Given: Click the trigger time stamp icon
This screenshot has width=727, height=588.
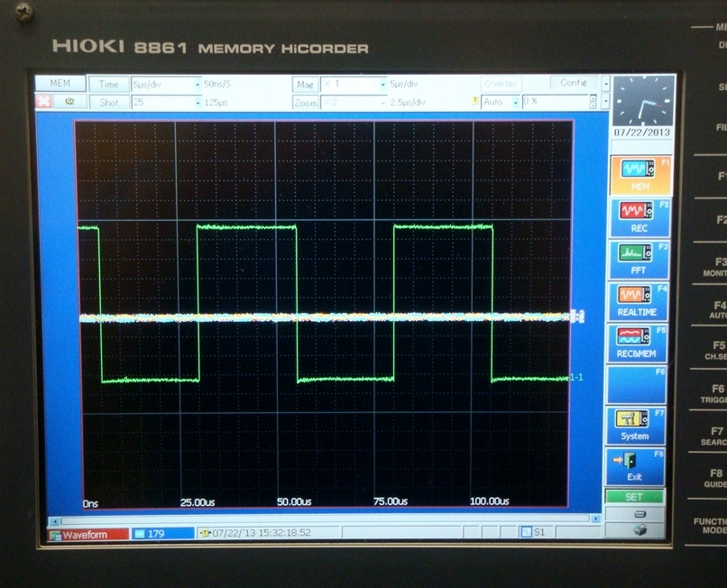Looking at the screenshot, I should [205, 533].
